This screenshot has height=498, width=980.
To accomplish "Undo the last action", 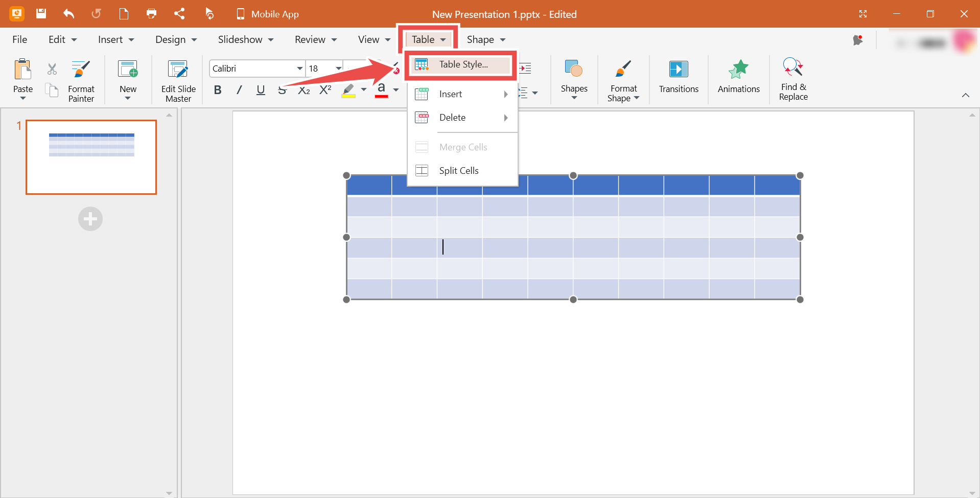I will click(68, 14).
